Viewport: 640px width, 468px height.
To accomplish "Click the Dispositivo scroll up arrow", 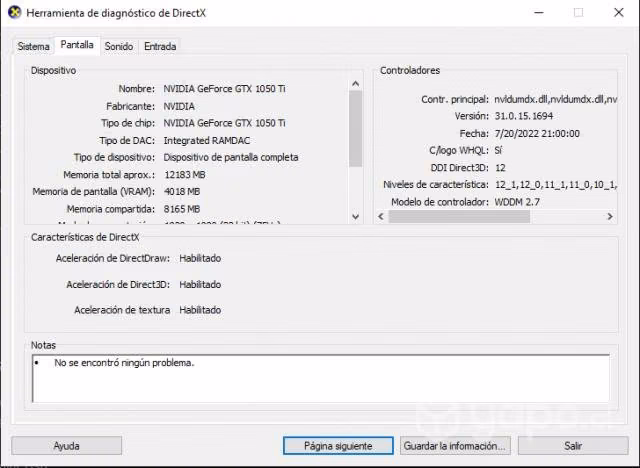I will pos(356,84).
